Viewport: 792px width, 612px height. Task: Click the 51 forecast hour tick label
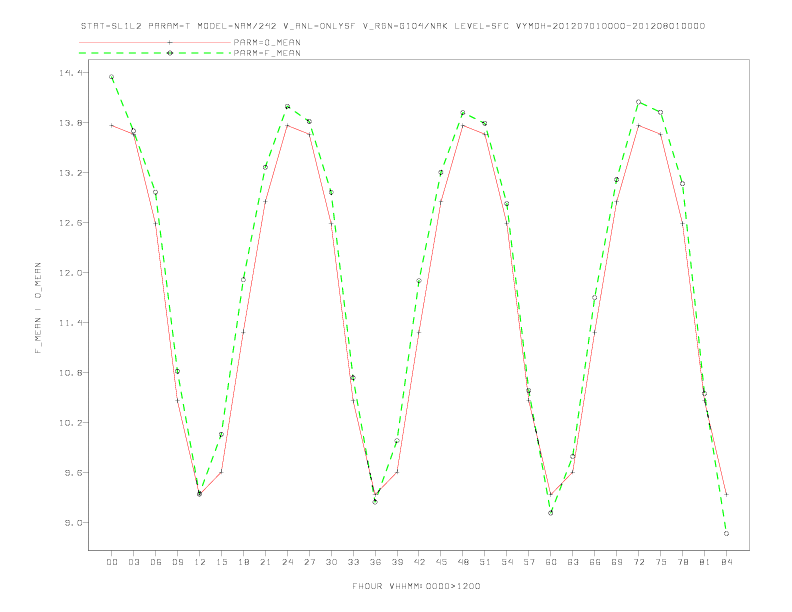point(485,562)
